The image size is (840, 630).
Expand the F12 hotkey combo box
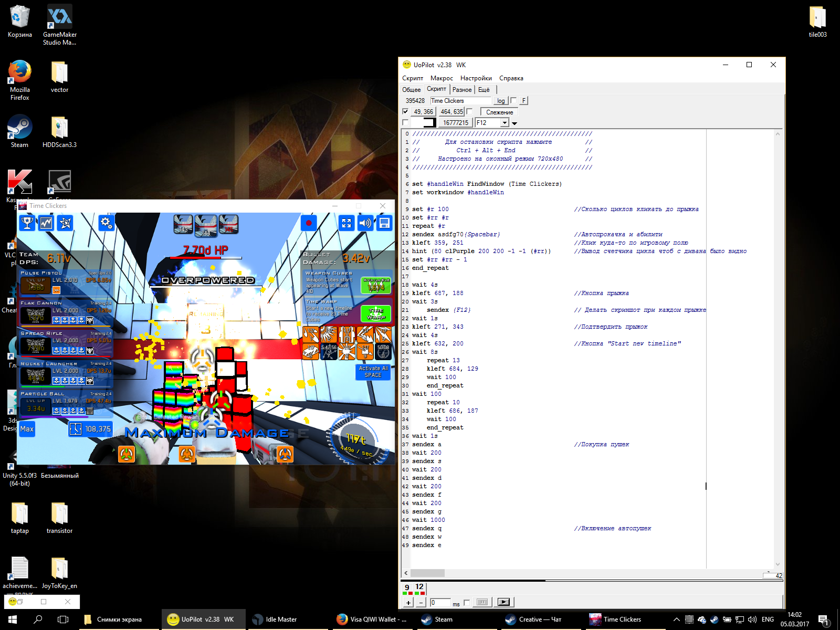[505, 123]
